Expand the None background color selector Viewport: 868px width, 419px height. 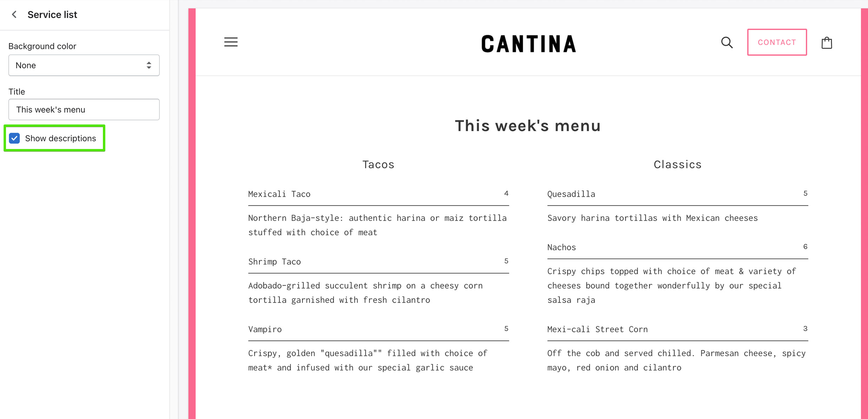click(x=84, y=65)
